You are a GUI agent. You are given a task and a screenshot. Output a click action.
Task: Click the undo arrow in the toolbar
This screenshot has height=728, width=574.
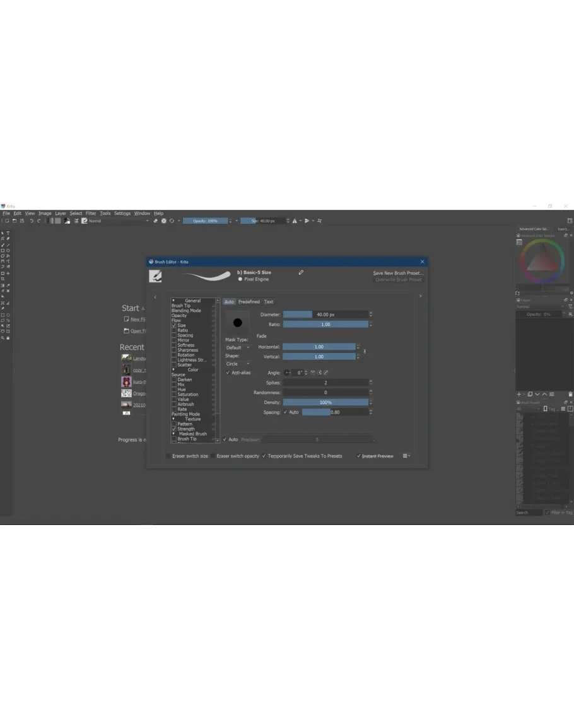tap(32, 221)
